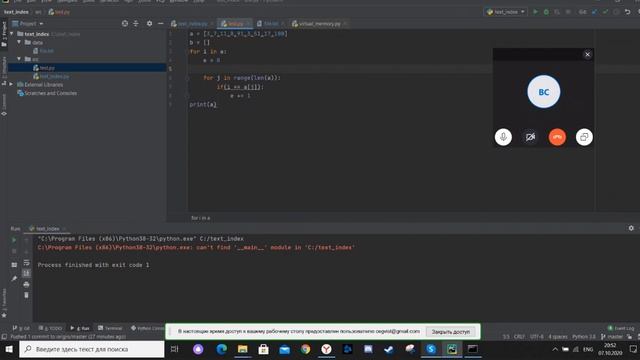Open Scratches and Consoles
The width and height of the screenshot is (640, 360).
click(x=47, y=93)
